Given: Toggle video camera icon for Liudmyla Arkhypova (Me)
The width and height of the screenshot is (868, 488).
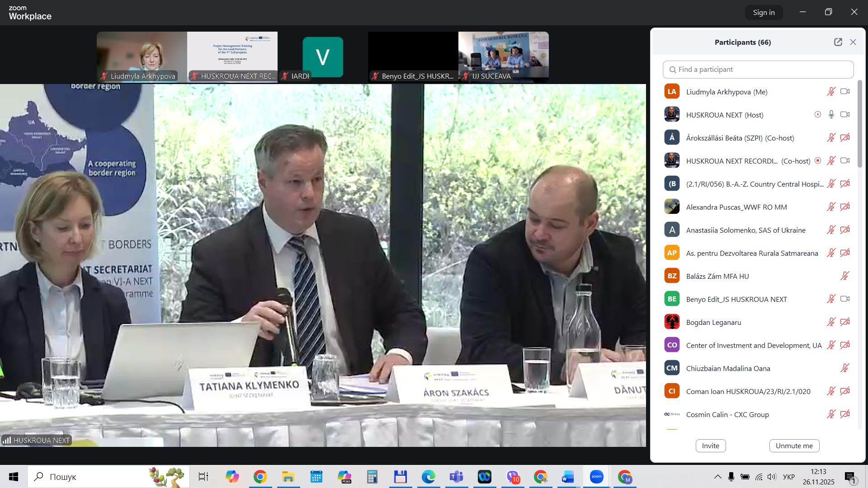Looking at the screenshot, I should [845, 92].
